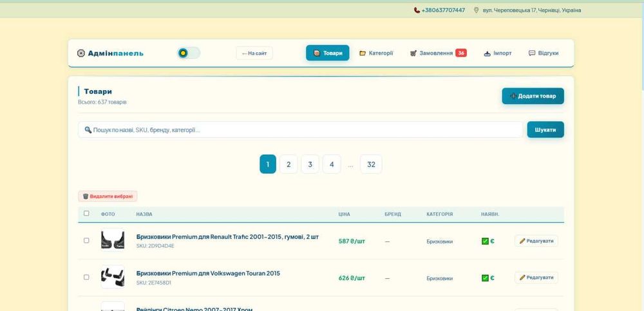Image resolution: width=644 pixels, height=311 pixels.
Task: Click Видалити вибрані button
Action: pos(108,196)
